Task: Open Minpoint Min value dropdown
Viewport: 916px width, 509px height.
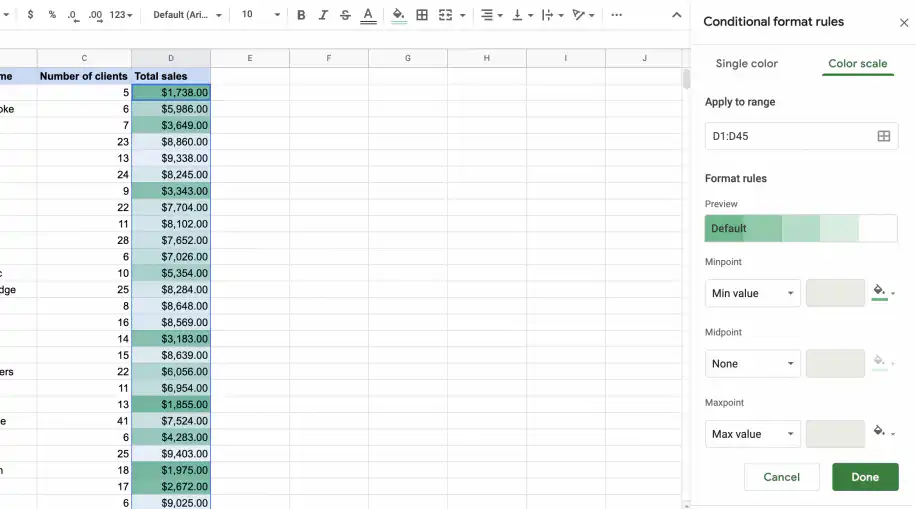Action: (x=752, y=293)
